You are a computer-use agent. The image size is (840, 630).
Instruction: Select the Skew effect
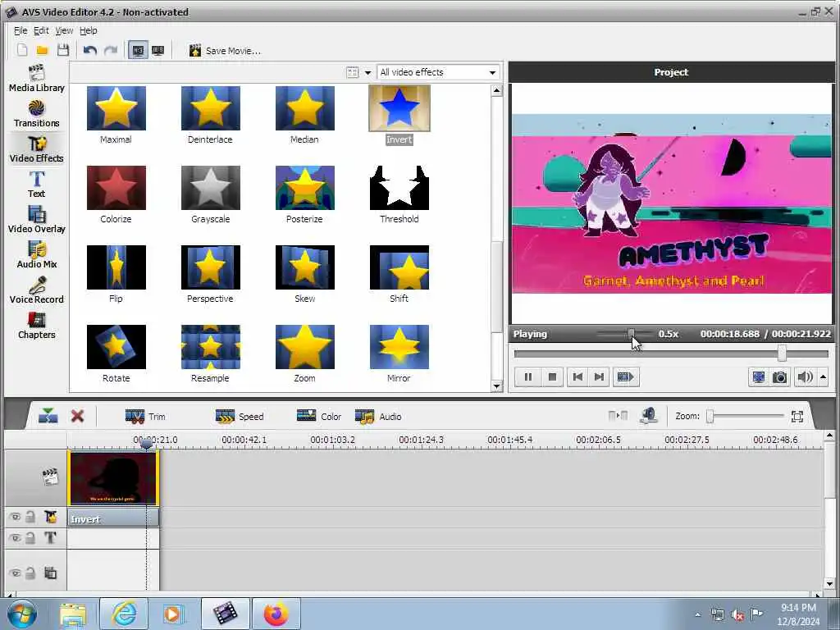(x=305, y=267)
